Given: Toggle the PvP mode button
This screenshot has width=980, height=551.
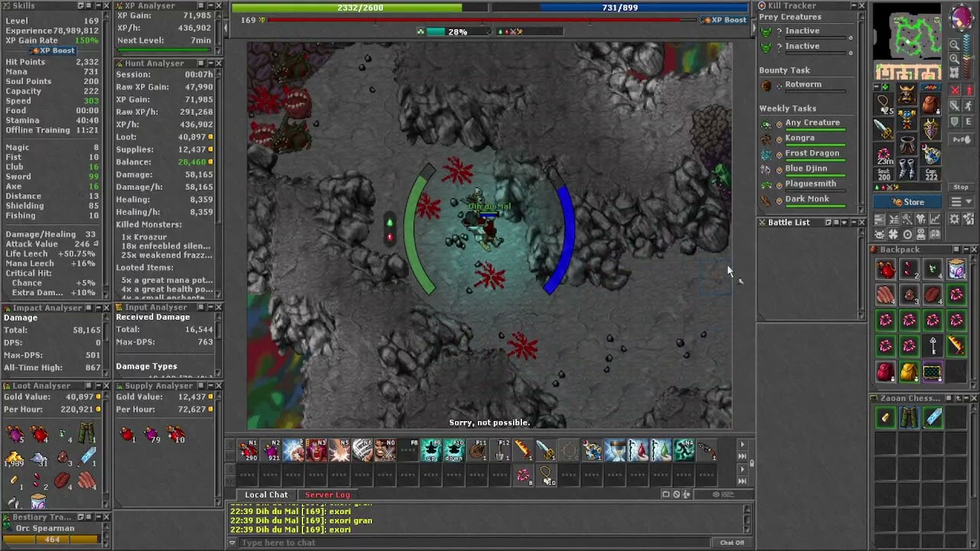Looking at the screenshot, I should (x=961, y=140).
